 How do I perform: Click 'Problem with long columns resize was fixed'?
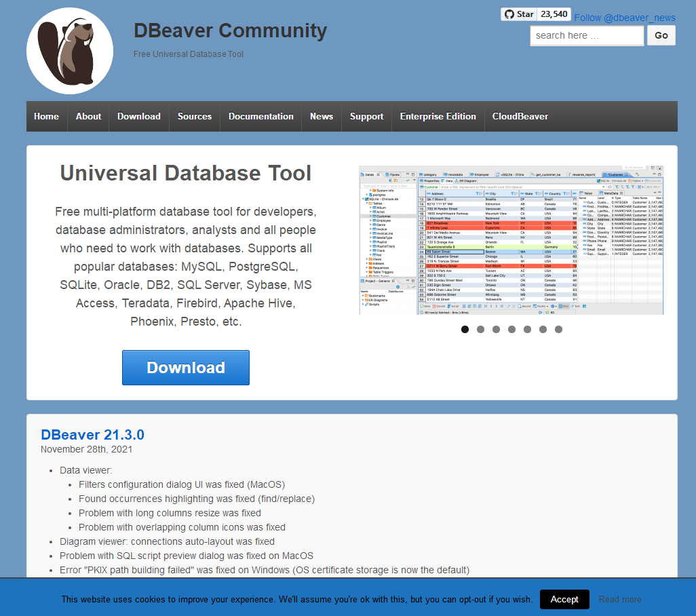click(170, 513)
